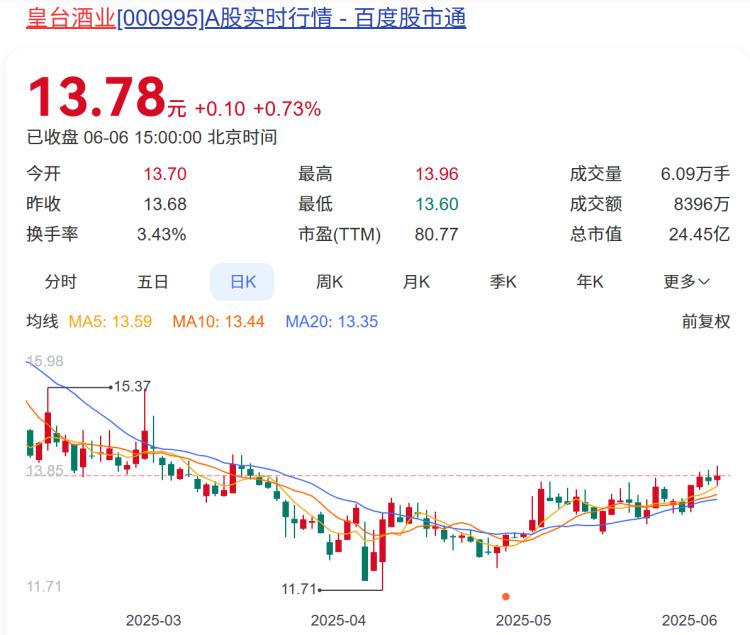The height and width of the screenshot is (635, 750).
Task: Click the 2025-04 date axis label
Action: (338, 621)
